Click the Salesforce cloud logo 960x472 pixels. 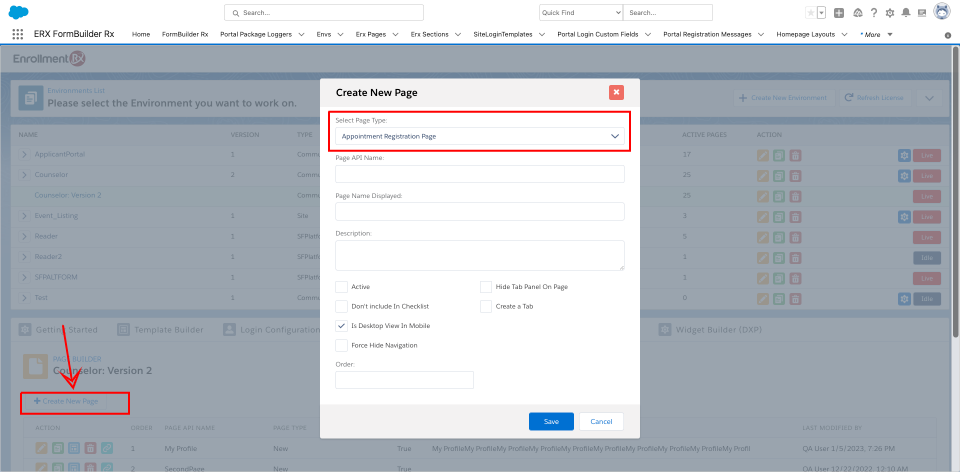(18, 12)
